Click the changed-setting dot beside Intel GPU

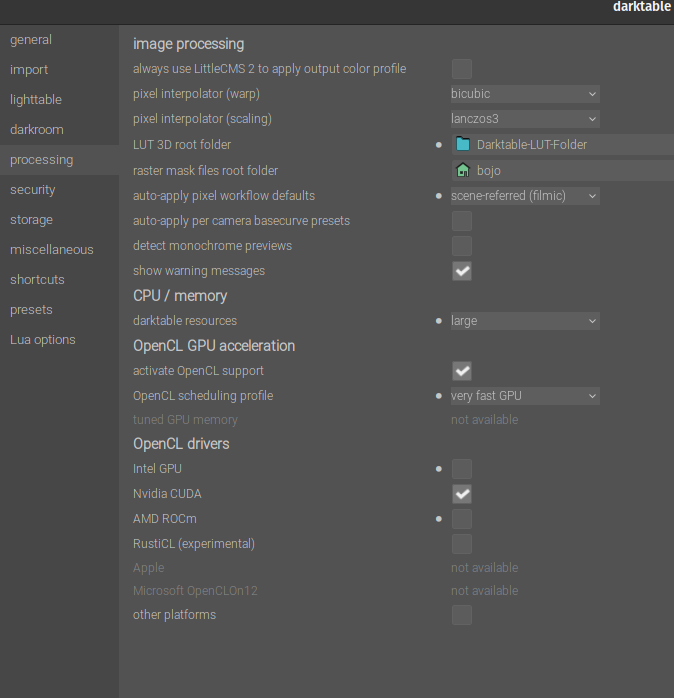pyautogui.click(x=439, y=469)
